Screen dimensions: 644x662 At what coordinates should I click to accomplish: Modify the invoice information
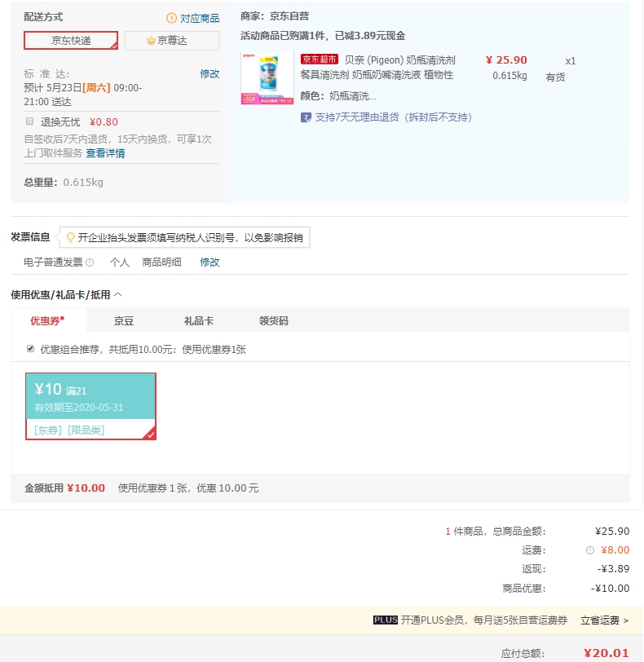tap(210, 263)
